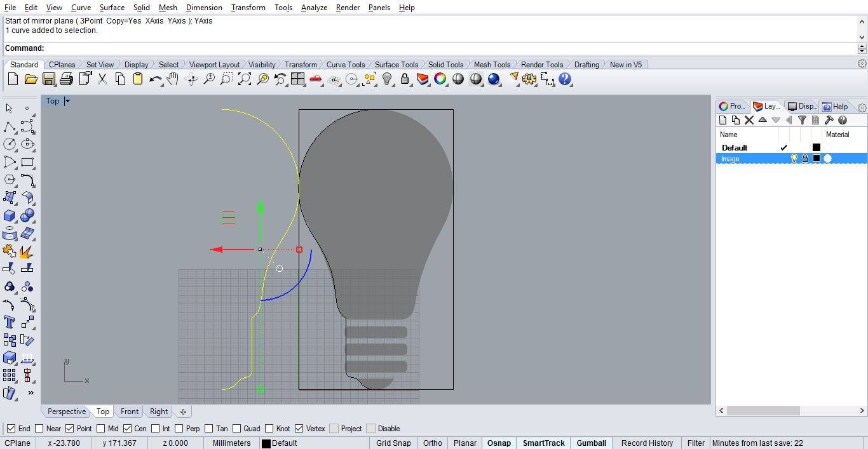This screenshot has height=449, width=868.
Task: Open the panel options gear beside Help tab
Action: point(862,107)
